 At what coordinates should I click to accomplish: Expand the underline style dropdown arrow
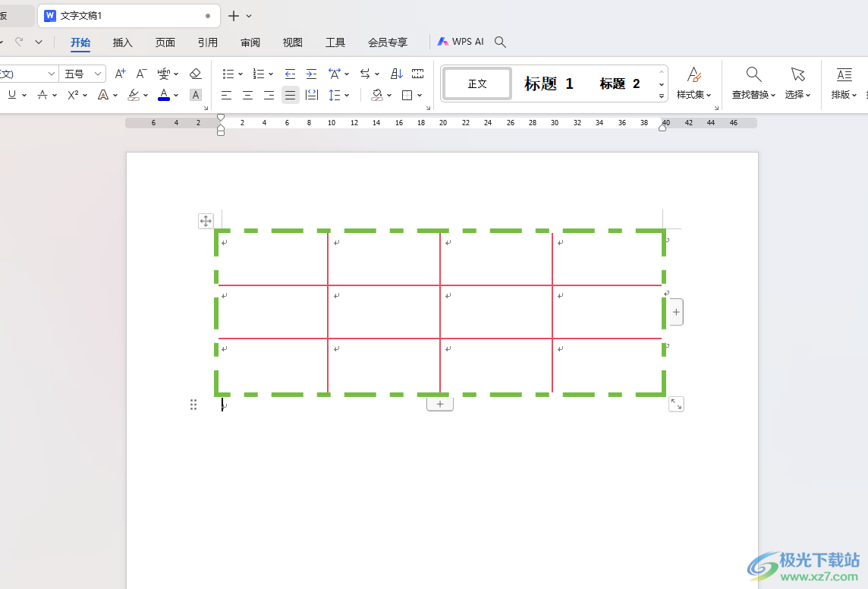click(x=24, y=96)
